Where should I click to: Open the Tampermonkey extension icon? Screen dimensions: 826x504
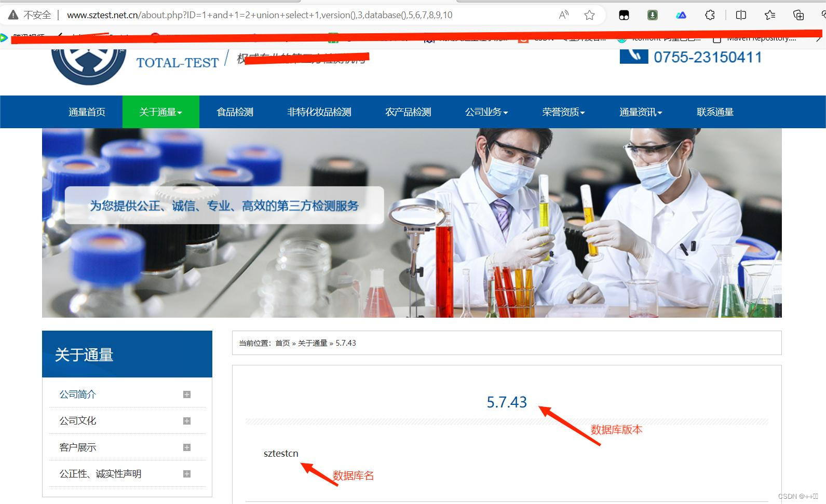[x=624, y=15]
